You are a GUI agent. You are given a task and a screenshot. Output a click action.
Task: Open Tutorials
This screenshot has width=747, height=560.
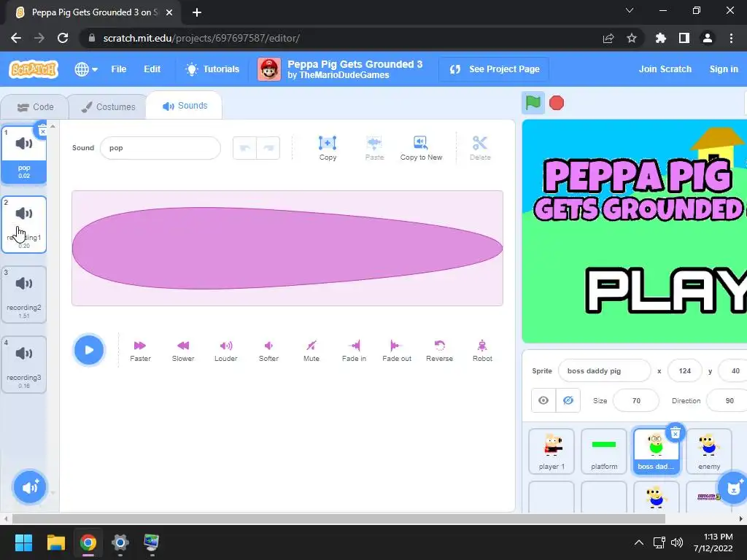212,69
